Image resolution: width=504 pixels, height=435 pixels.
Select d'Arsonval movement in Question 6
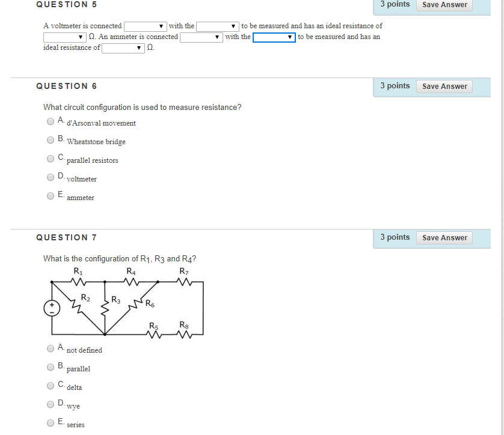51,121
